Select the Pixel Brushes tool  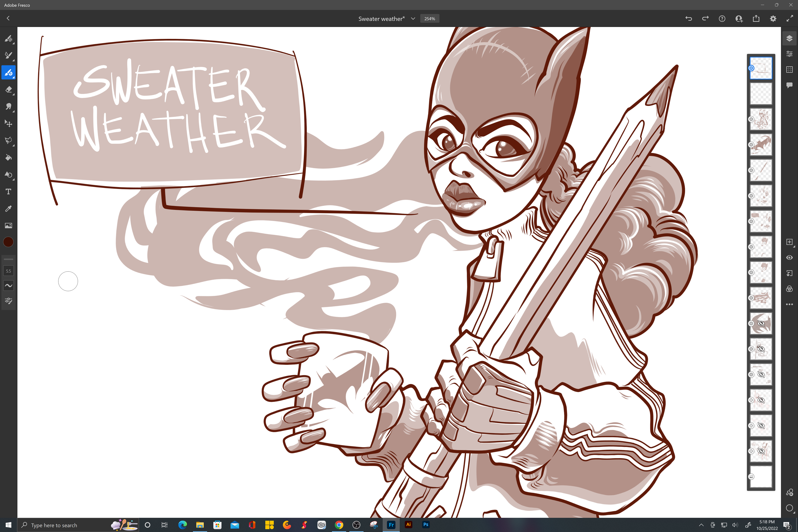click(x=9, y=38)
